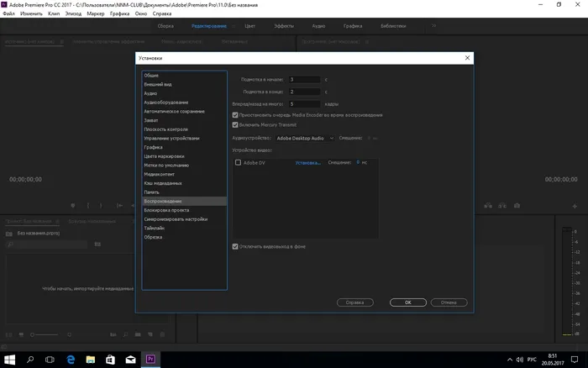This screenshot has height=368, width=588.
Task: Click the step forward/back many frames field
Action: point(304,104)
